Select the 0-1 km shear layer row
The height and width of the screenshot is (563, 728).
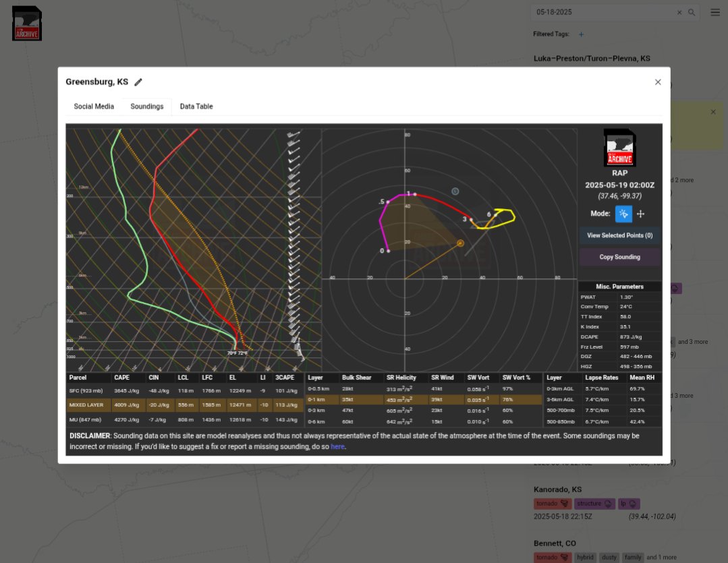[424, 400]
